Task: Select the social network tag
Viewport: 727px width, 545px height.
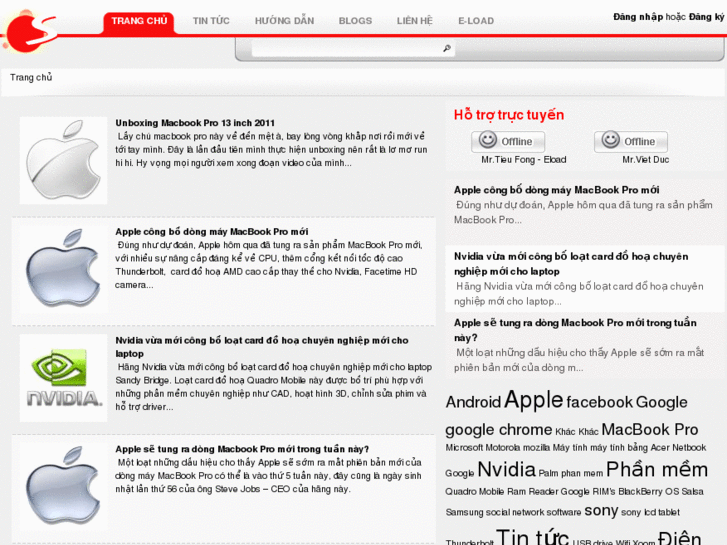Action: tap(513, 513)
